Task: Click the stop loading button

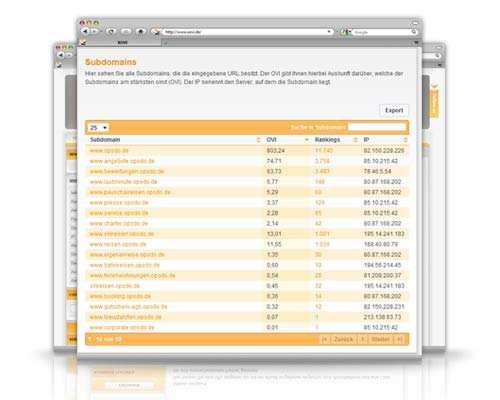Action: [x=126, y=31]
